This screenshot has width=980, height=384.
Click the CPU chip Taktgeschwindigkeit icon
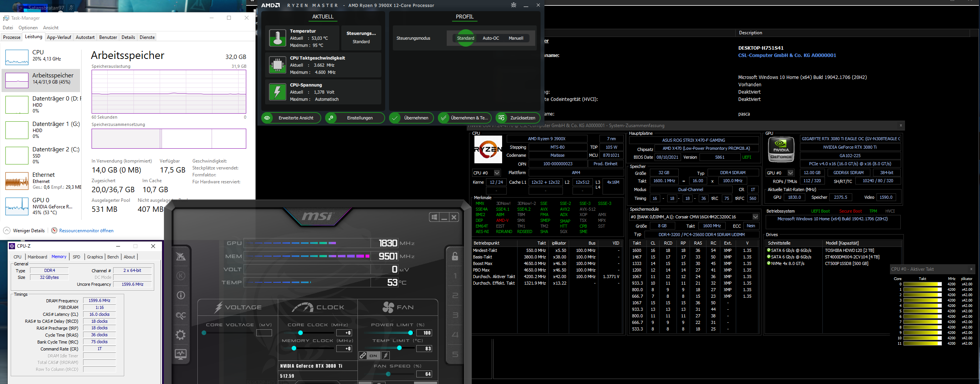coord(277,65)
